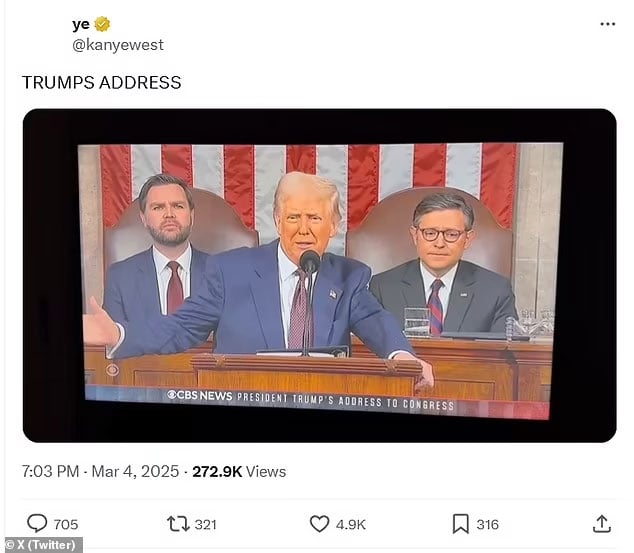Click the reply speech bubble icon
This screenshot has width=634, height=553.
(x=37, y=523)
